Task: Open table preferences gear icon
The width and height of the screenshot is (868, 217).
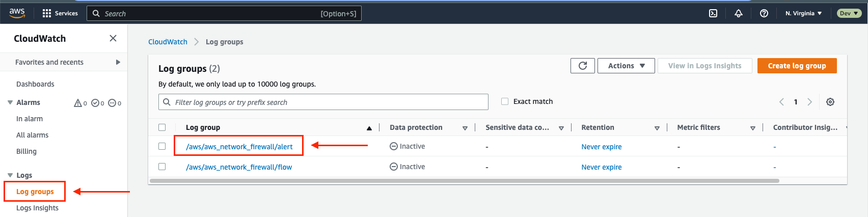Action: 830,102
